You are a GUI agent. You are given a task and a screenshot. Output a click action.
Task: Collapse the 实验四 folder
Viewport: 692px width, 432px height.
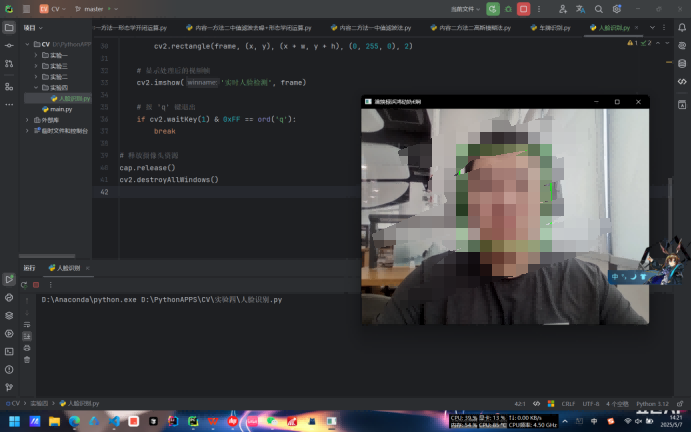(36, 87)
